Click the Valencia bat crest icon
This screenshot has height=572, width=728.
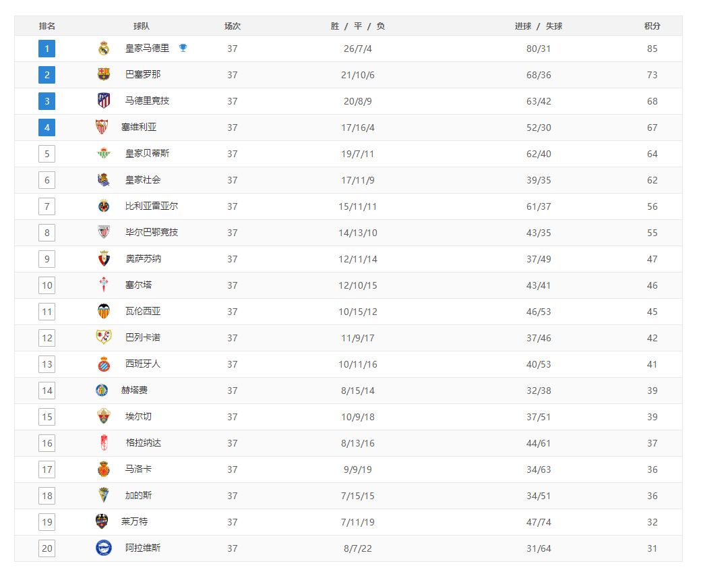[104, 312]
